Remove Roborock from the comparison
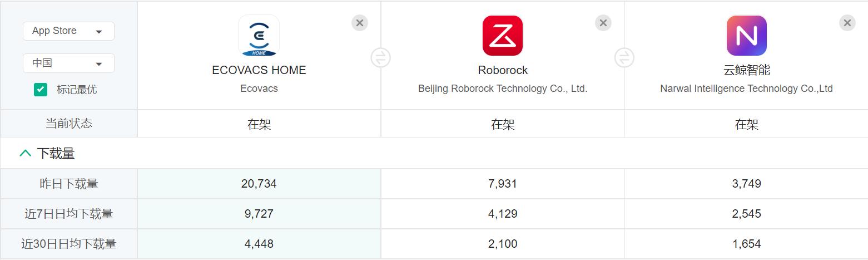 603,23
